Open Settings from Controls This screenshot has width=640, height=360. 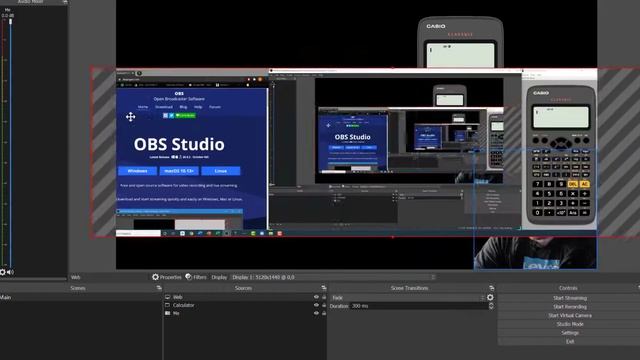pos(570,333)
